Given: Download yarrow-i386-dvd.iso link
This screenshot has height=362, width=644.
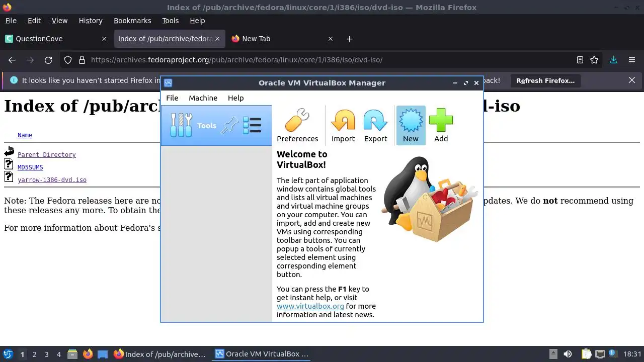Looking at the screenshot, I should [x=52, y=180].
